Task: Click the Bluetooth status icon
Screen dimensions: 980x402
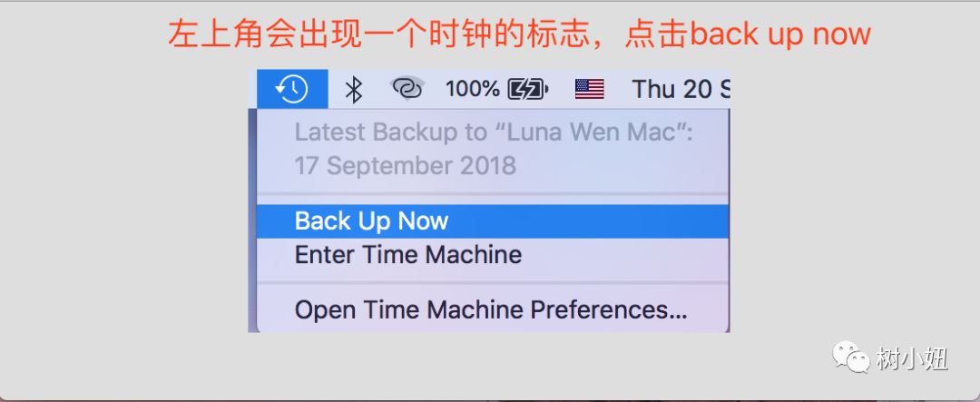Action: [x=354, y=90]
